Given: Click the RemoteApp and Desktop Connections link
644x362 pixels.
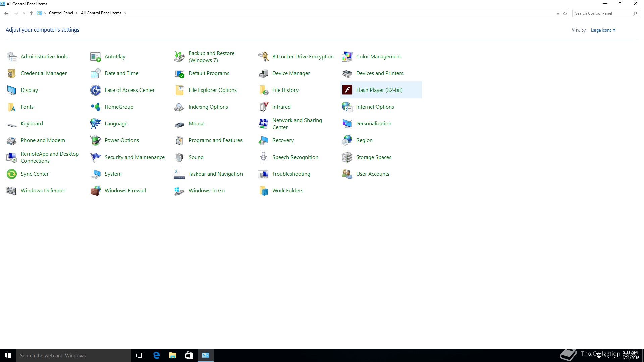Looking at the screenshot, I should coord(50,157).
